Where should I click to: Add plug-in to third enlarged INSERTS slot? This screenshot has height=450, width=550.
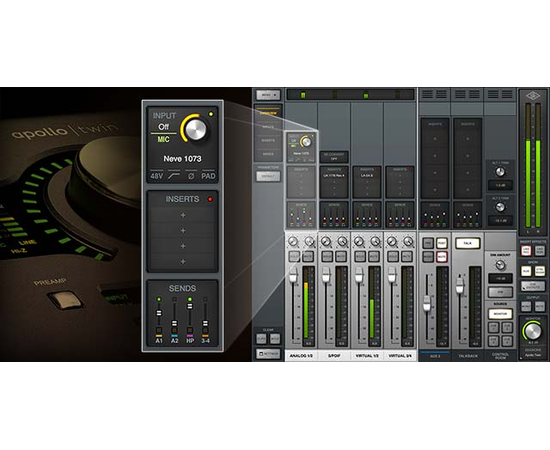(182, 246)
